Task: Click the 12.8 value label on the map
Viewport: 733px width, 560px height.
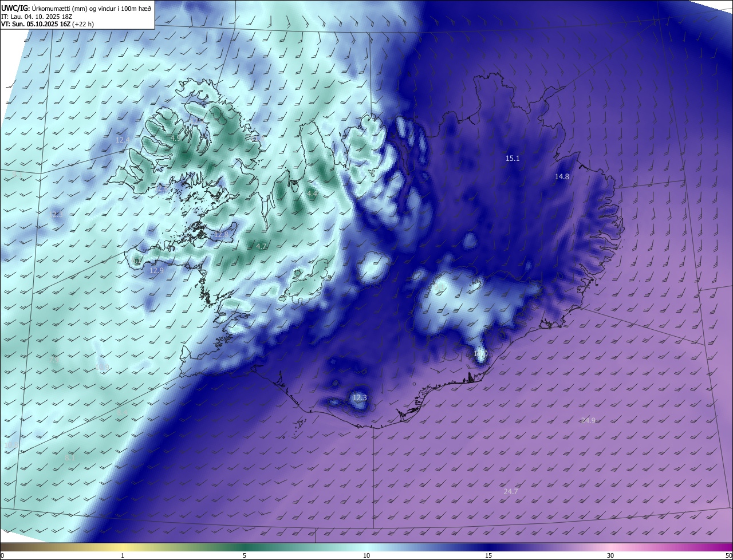Action: click(x=221, y=235)
